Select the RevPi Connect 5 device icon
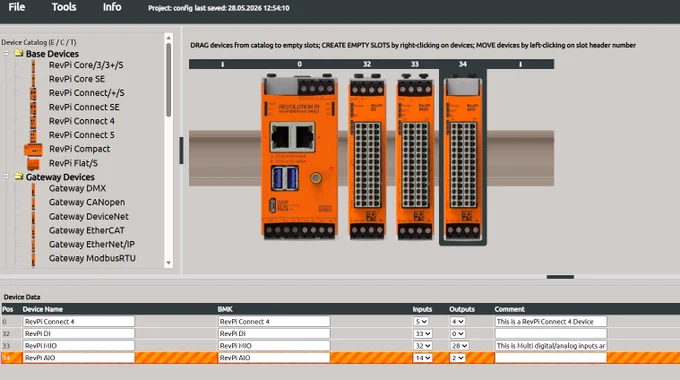 [33, 135]
